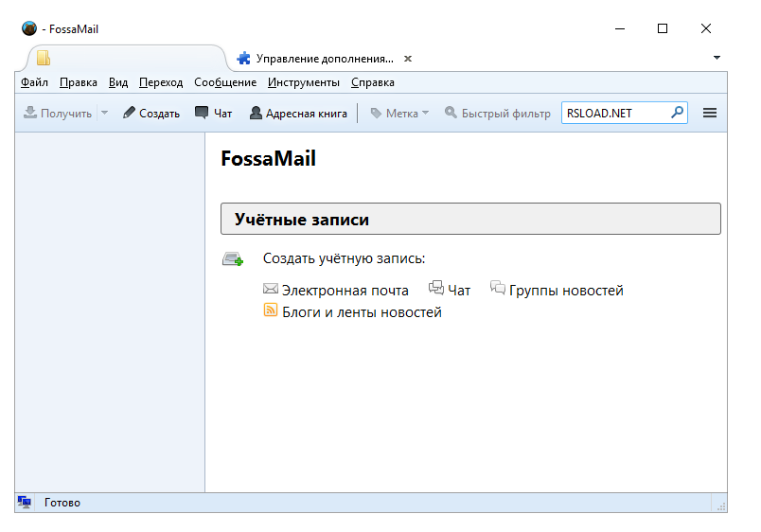Close the Управление дополнениями tab
This screenshot has width=761, height=532.
click(x=408, y=59)
